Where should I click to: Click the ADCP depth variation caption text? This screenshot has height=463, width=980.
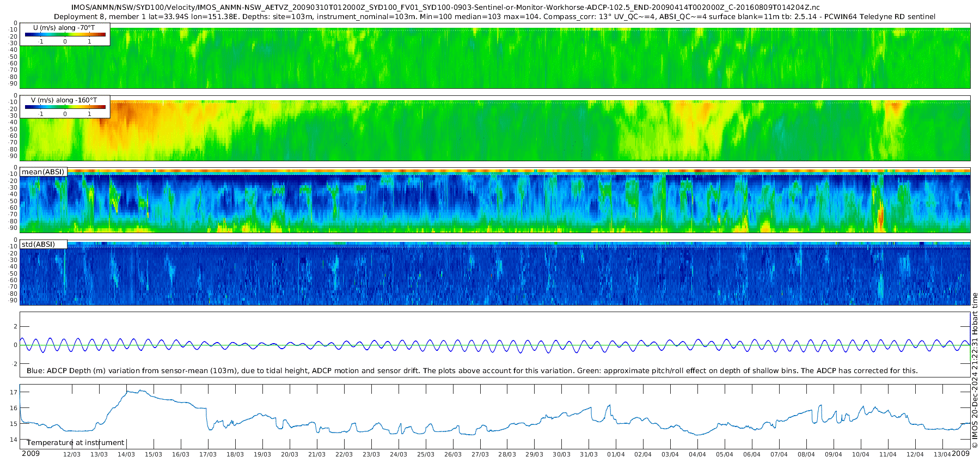[x=471, y=370]
